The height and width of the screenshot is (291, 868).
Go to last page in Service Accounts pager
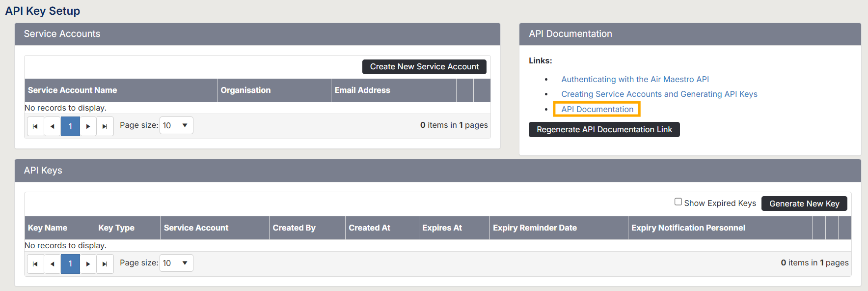(105, 126)
